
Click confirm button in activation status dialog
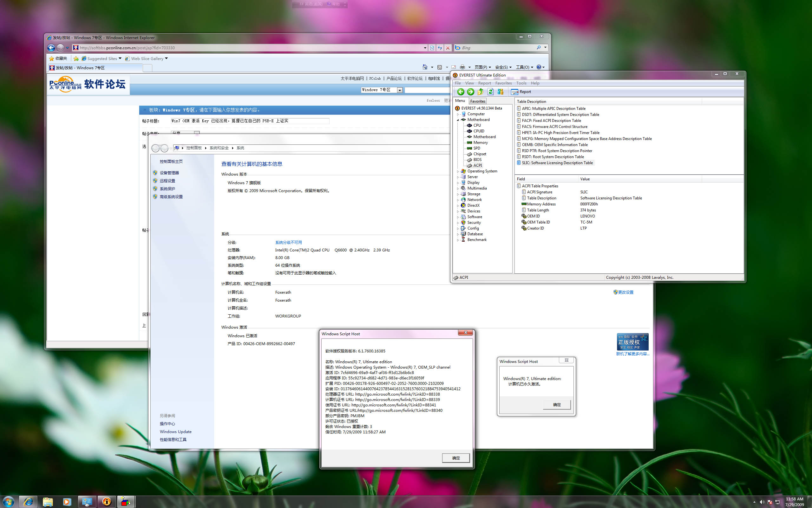point(557,404)
